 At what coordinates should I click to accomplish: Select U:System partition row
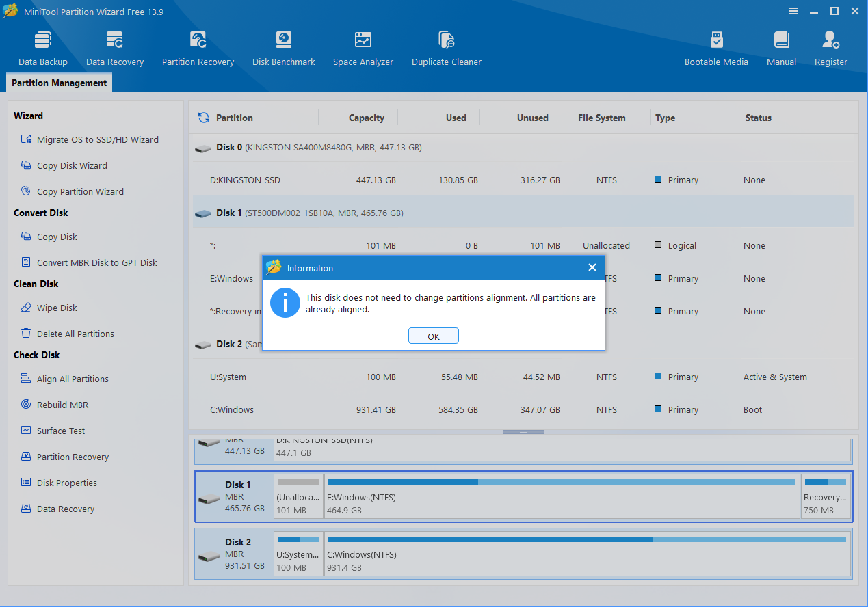[523, 377]
